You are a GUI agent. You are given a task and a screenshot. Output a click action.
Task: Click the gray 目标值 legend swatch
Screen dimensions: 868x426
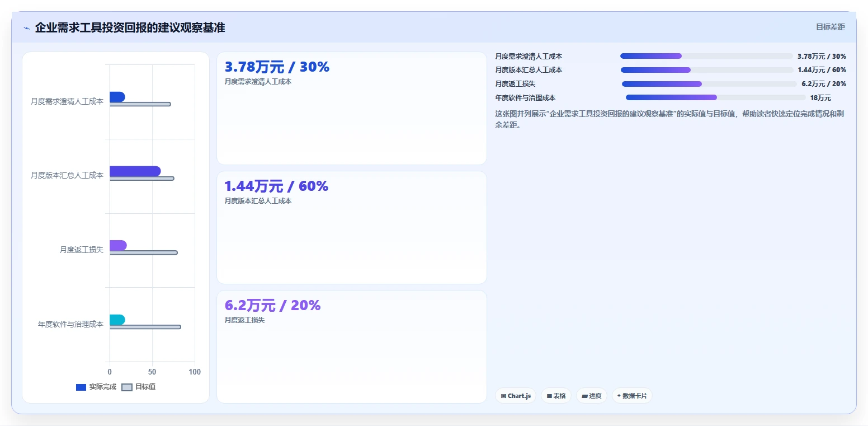(x=127, y=387)
